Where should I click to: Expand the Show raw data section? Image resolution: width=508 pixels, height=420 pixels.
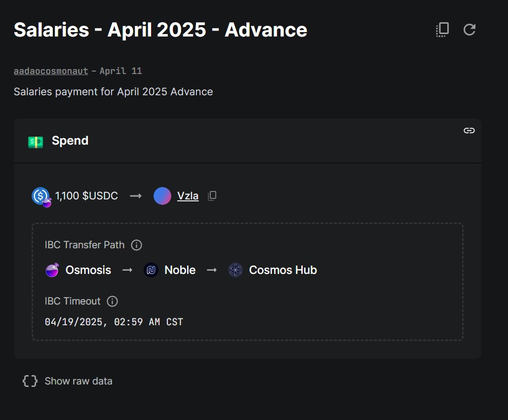(68, 381)
